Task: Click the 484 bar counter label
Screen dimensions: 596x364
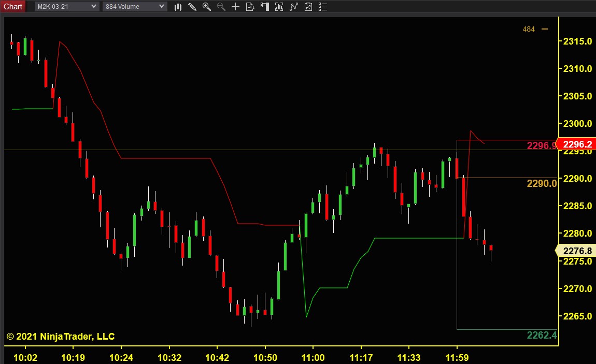Action: pos(529,29)
